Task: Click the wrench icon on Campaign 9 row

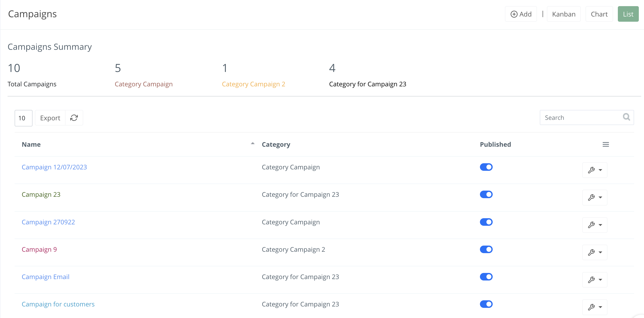Action: (x=591, y=252)
